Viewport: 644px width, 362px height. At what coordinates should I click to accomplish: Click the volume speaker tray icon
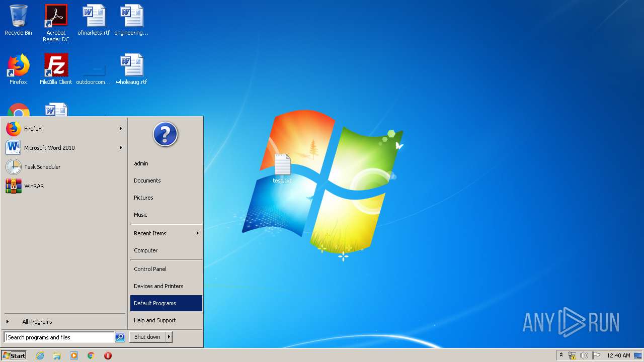point(584,355)
